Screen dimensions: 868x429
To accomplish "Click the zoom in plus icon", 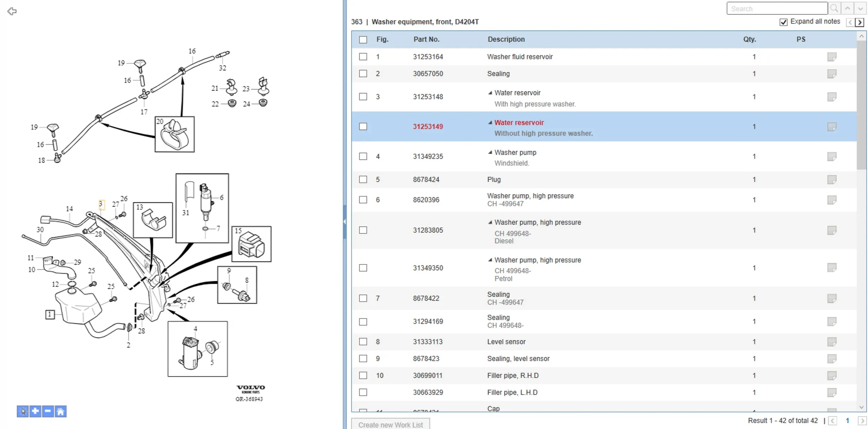I will [x=35, y=412].
